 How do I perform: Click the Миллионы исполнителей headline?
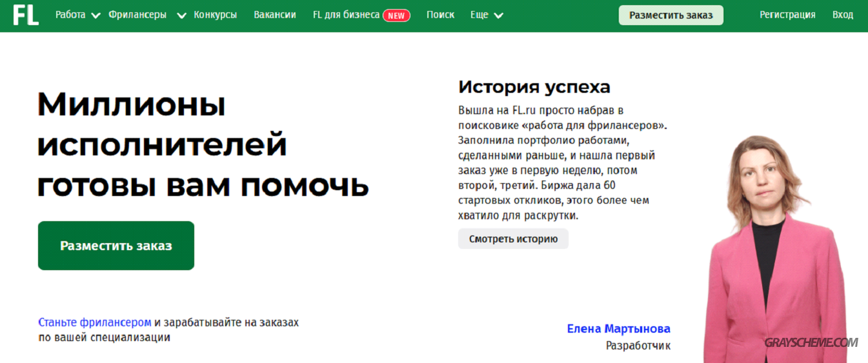pyautogui.click(x=203, y=145)
